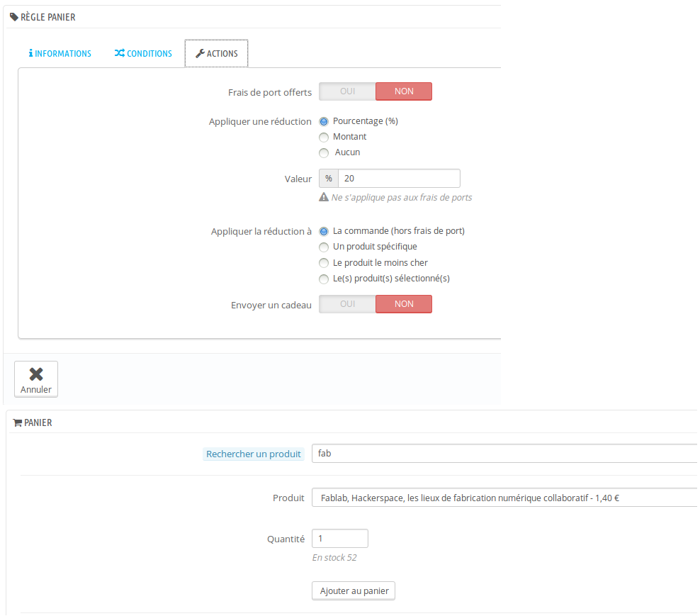700x616 pixels.
Task: Click the tag icon beside Règle Panier
Action: pos(14,17)
